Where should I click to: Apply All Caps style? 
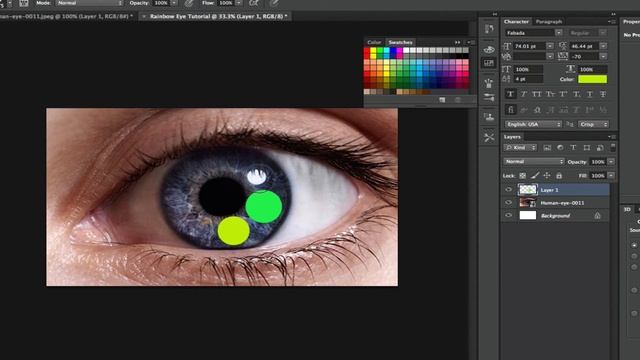point(537,94)
